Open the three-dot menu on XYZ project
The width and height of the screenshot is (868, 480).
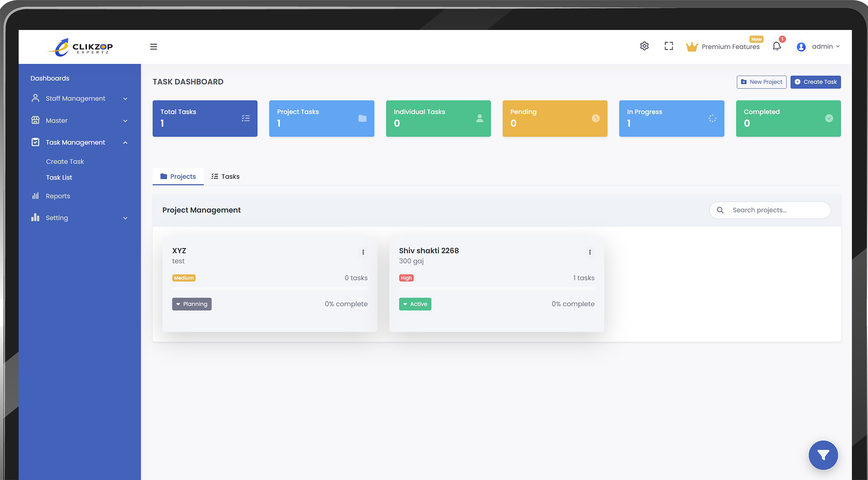(x=363, y=252)
